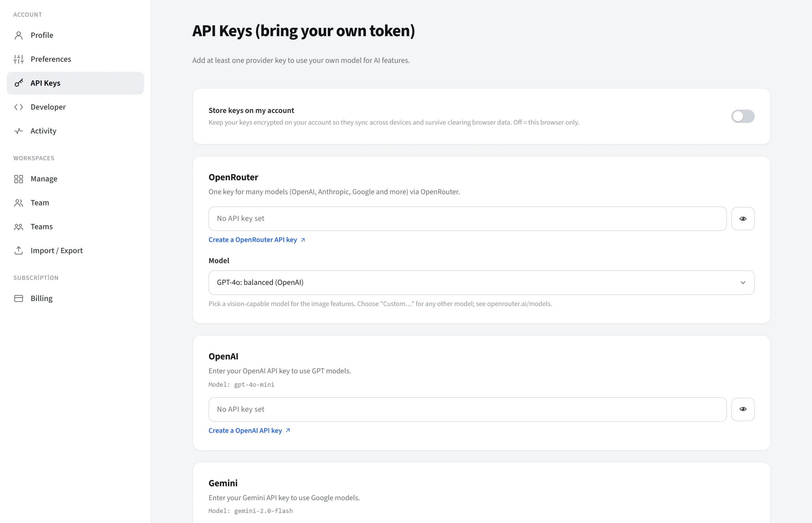Click the Preferences sliders icon

[x=19, y=59]
